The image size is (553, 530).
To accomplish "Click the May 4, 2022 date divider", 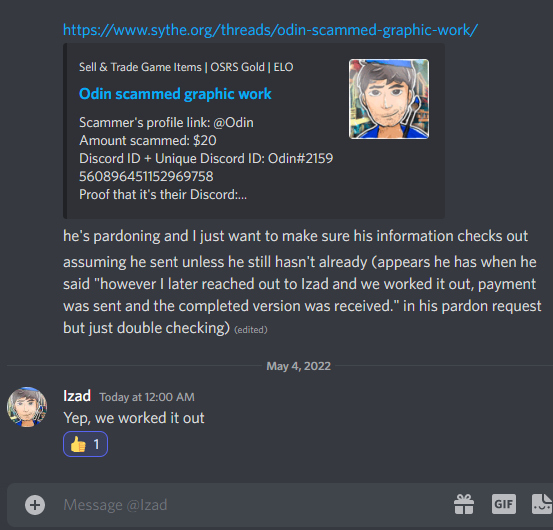I will [x=298, y=366].
